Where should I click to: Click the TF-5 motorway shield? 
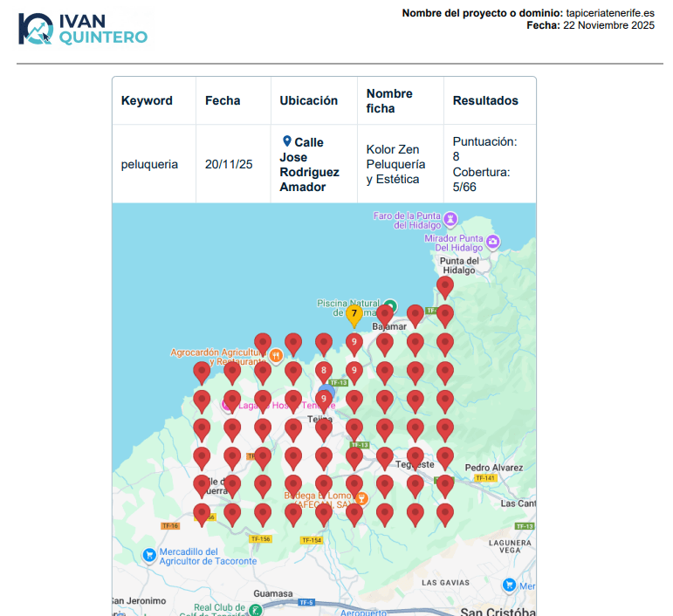click(306, 602)
